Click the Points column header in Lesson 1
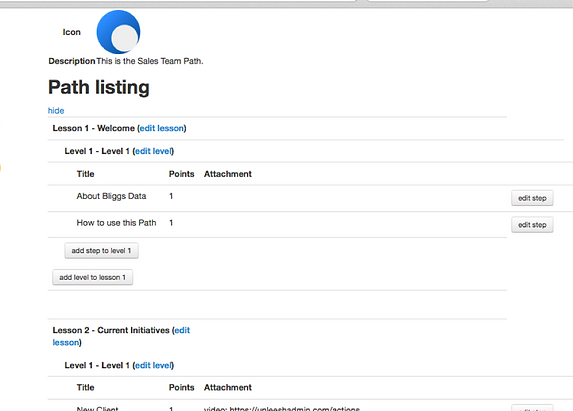 coord(182,174)
